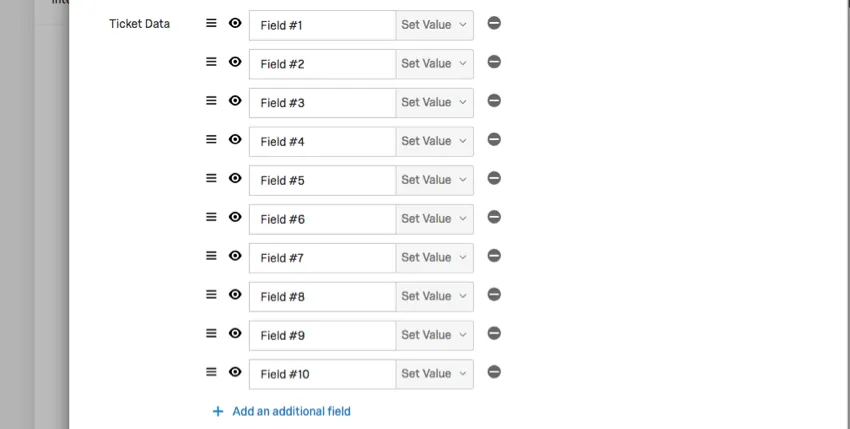Click the plus icon to add a field
Viewport: 850px width, 429px height.
tap(218, 411)
